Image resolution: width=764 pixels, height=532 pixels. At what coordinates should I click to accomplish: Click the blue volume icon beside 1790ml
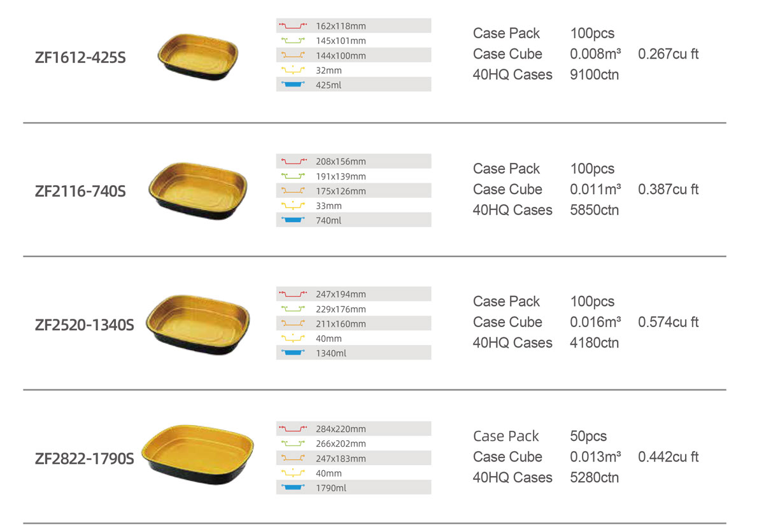pyautogui.click(x=293, y=488)
